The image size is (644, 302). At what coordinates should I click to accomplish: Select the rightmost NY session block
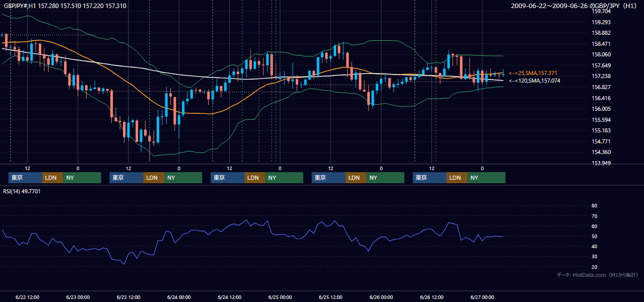(x=486, y=178)
